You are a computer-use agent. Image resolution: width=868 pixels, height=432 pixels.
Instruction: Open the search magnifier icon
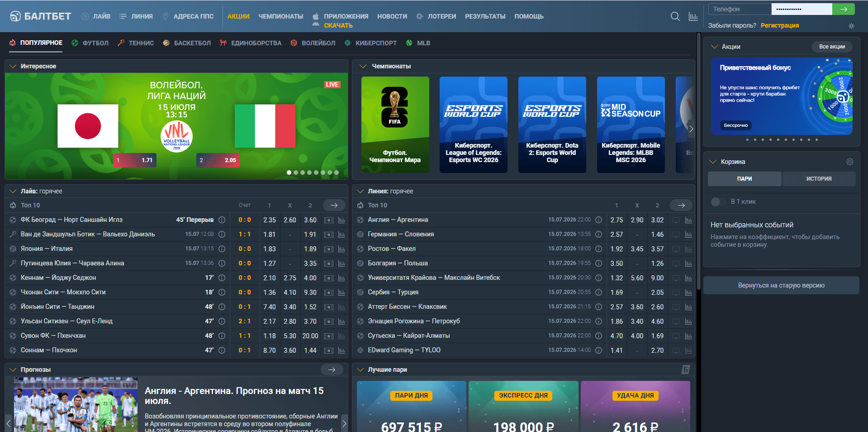coord(675,16)
